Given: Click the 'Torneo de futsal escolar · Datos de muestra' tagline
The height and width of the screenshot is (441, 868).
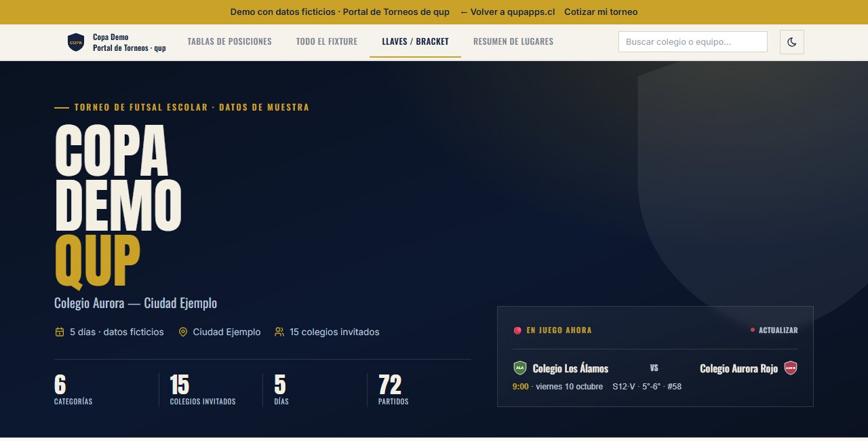Looking at the screenshot, I should [x=191, y=107].
